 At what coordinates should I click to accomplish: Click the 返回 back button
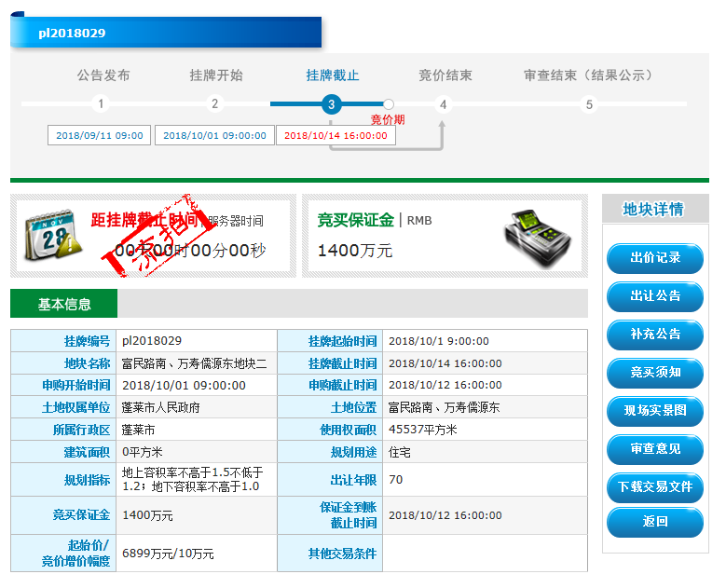click(x=655, y=523)
